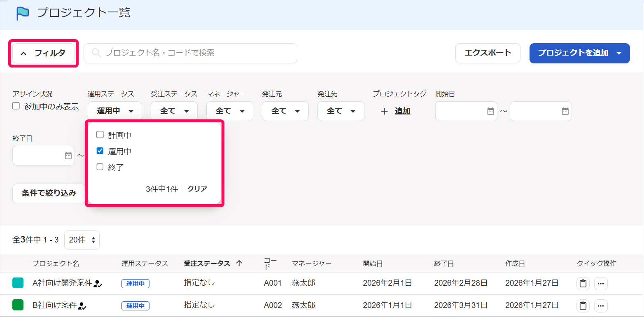Collapse the フィルタ panel
Image resolution: width=644 pixels, height=317 pixels.
44,53
